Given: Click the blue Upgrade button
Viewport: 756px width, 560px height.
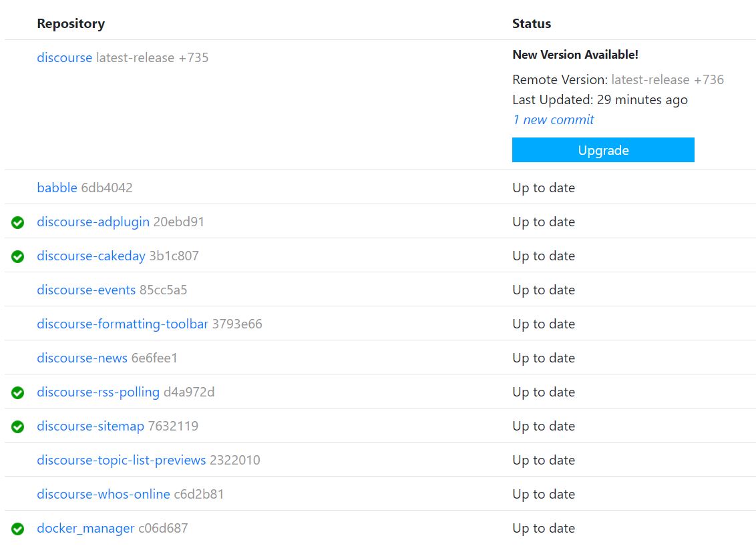Looking at the screenshot, I should [603, 150].
